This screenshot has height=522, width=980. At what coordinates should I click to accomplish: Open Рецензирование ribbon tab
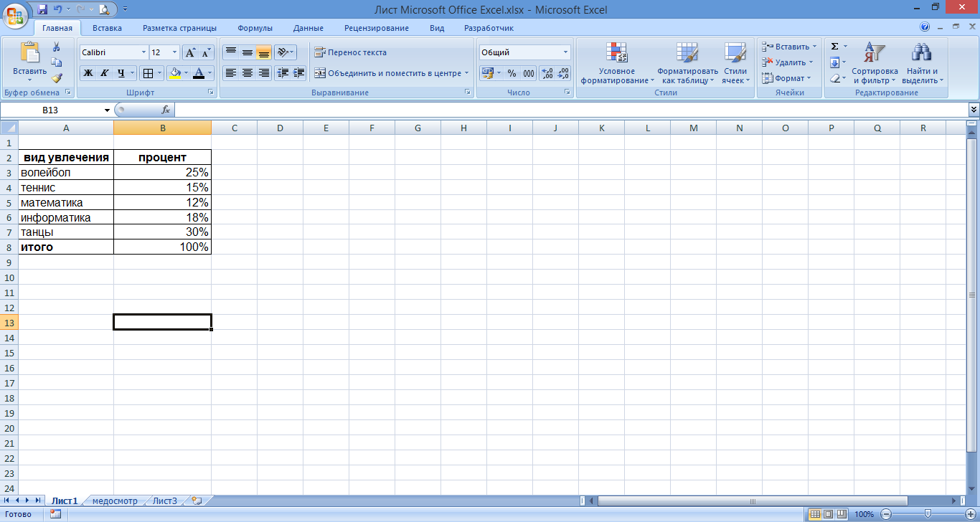pos(377,28)
